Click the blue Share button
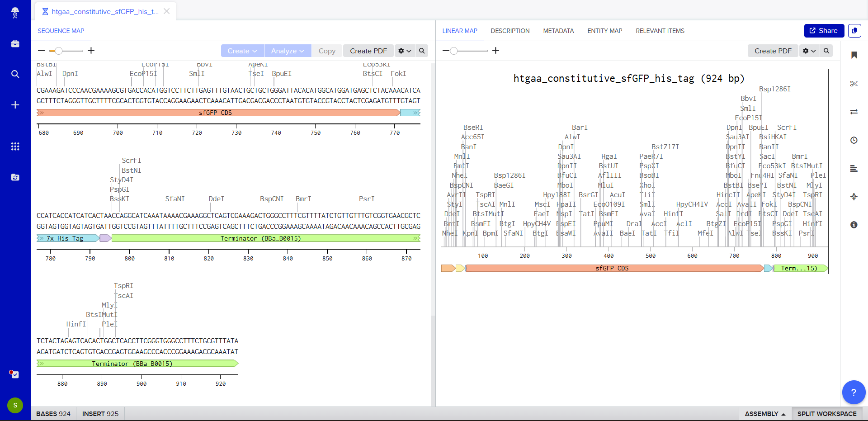The height and width of the screenshot is (421, 868). pos(824,31)
